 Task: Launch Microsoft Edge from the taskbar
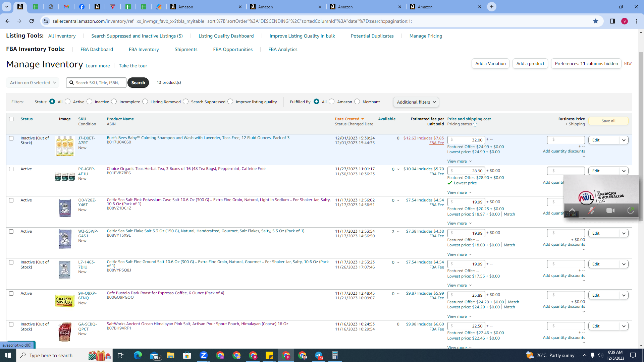138,355
